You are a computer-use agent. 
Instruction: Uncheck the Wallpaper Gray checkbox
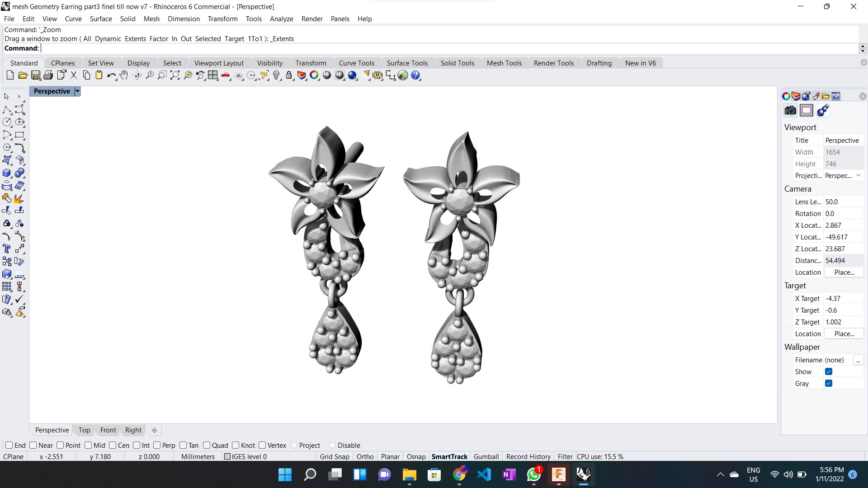coord(829,383)
